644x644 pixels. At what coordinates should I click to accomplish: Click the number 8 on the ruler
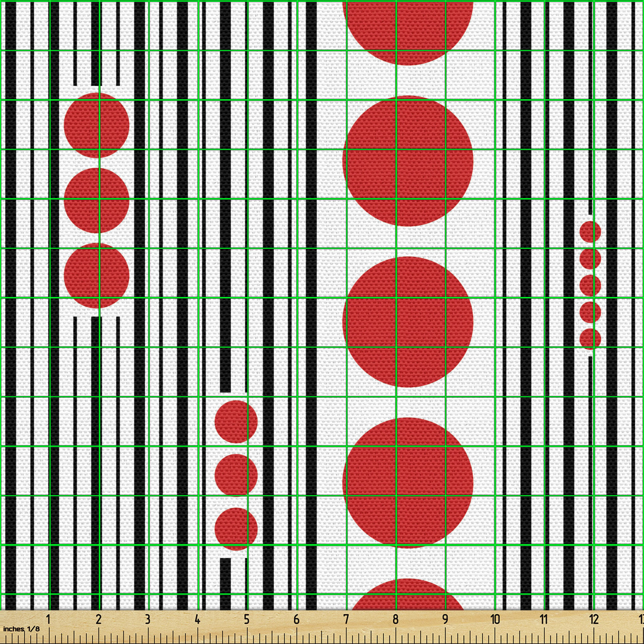point(395,619)
